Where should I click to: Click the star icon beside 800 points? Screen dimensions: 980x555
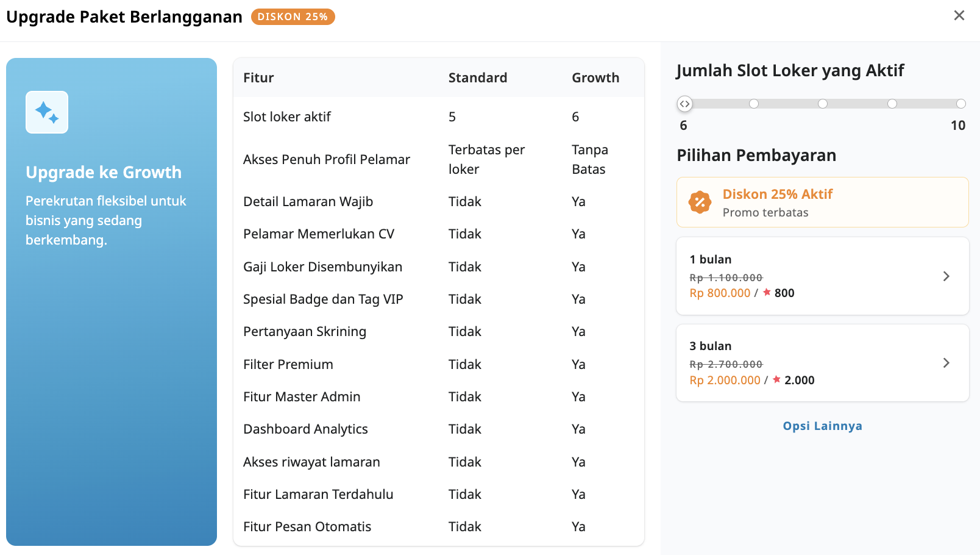765,293
